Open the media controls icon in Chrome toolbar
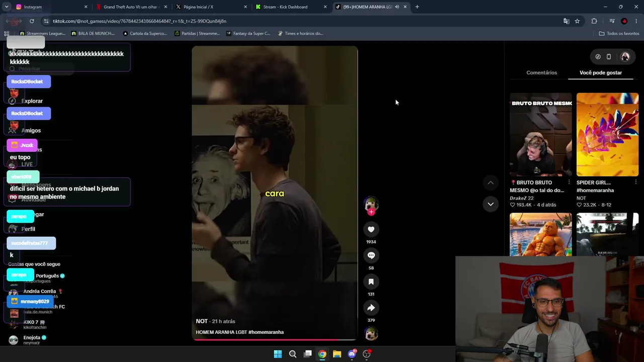The width and height of the screenshot is (644, 362). (x=612, y=21)
